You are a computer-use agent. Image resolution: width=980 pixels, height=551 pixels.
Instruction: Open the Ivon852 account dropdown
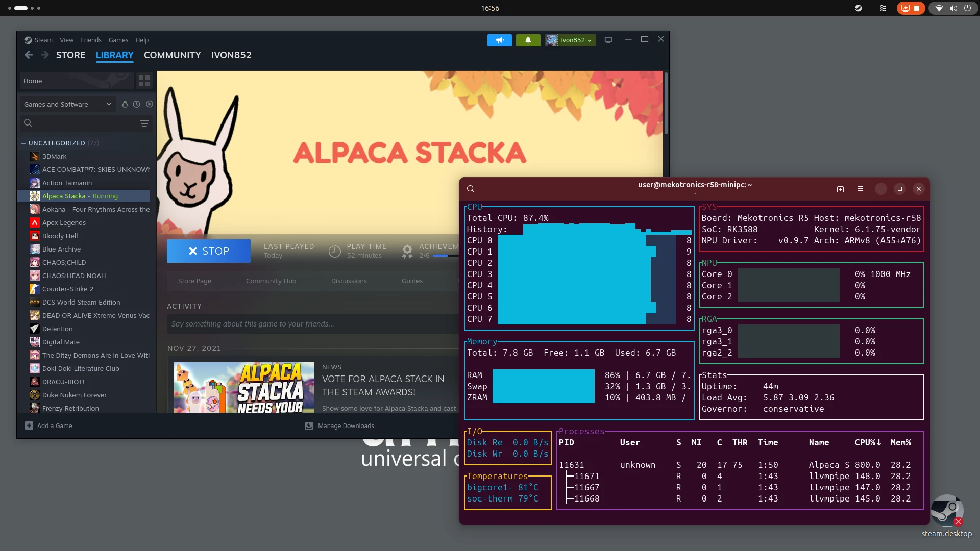[x=570, y=40]
